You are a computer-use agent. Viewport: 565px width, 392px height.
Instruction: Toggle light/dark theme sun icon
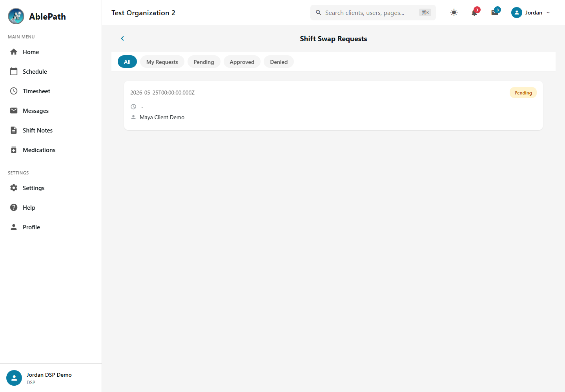click(454, 13)
